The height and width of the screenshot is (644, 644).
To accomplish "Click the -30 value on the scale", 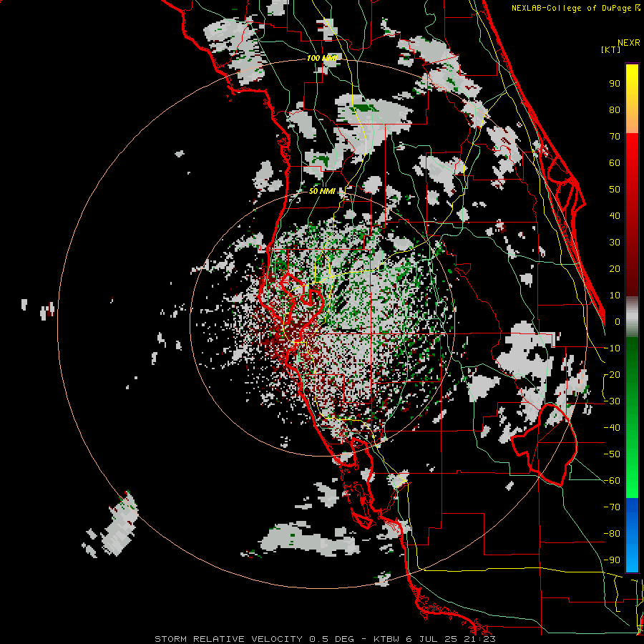I will [x=612, y=401].
